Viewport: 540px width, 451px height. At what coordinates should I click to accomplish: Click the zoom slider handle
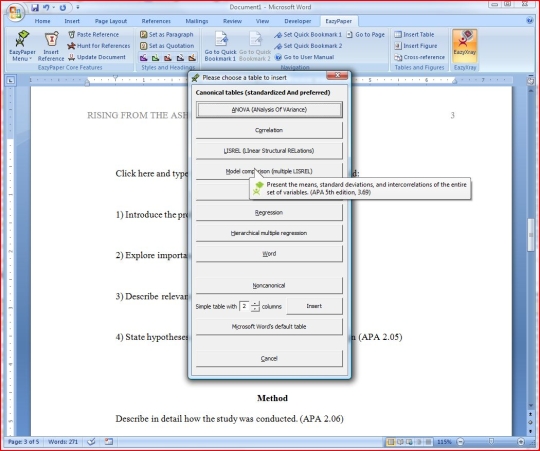point(491,442)
